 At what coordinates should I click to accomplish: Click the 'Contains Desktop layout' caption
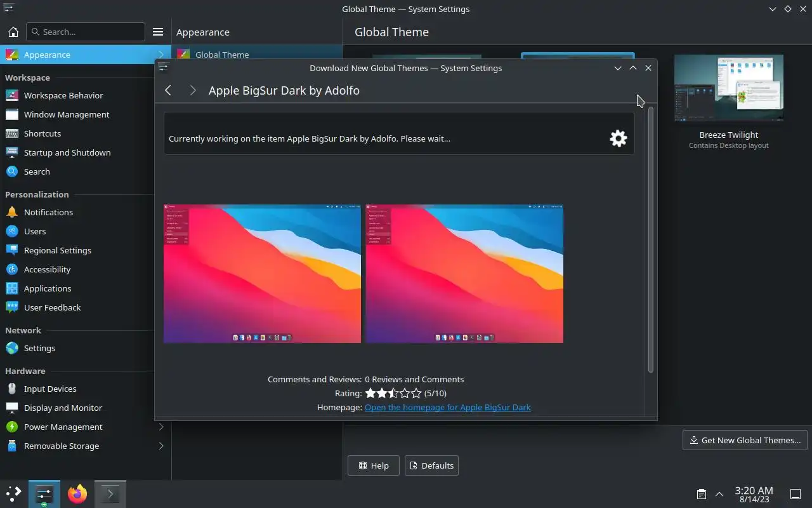(x=728, y=145)
